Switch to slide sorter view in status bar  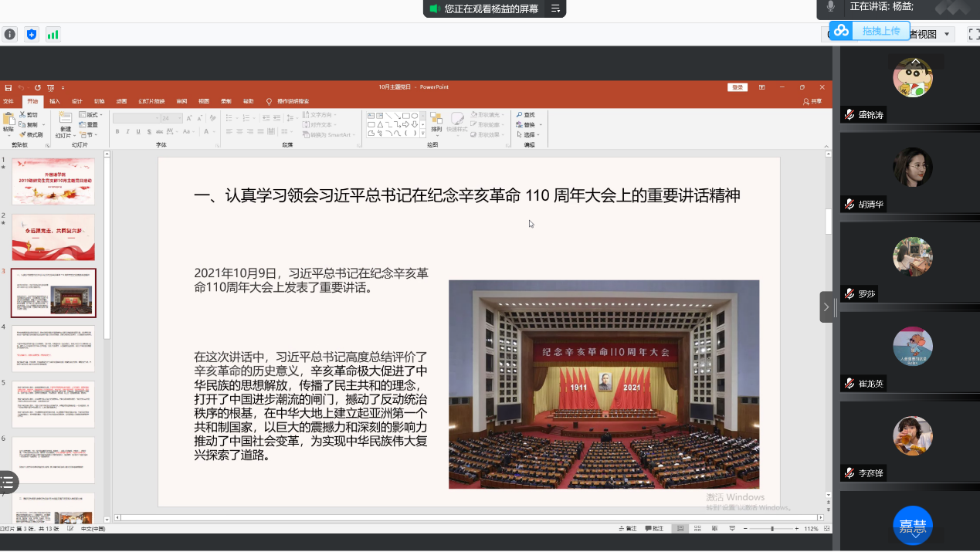(x=697, y=529)
